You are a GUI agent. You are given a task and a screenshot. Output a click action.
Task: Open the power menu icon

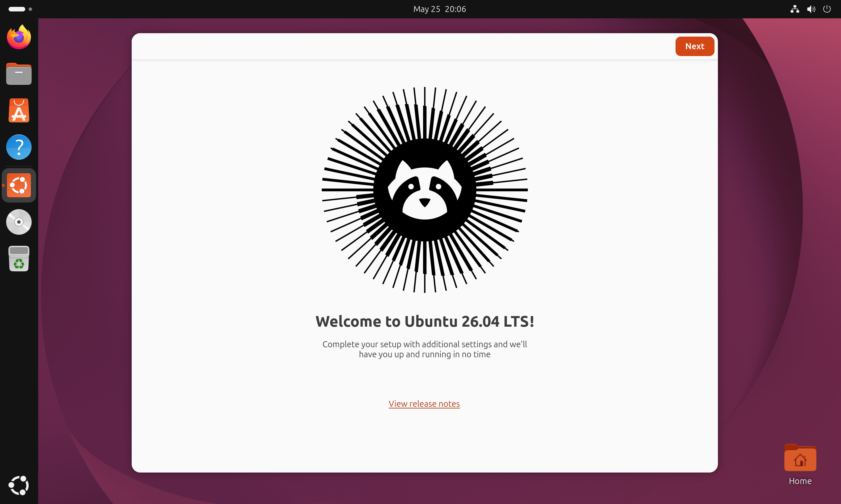click(x=827, y=9)
